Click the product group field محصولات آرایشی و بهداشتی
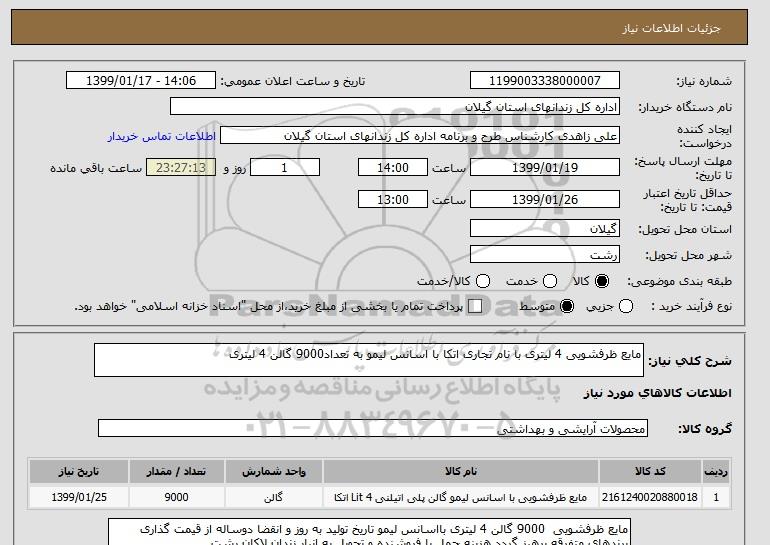Screen dimensions: 770x545 click(x=373, y=428)
